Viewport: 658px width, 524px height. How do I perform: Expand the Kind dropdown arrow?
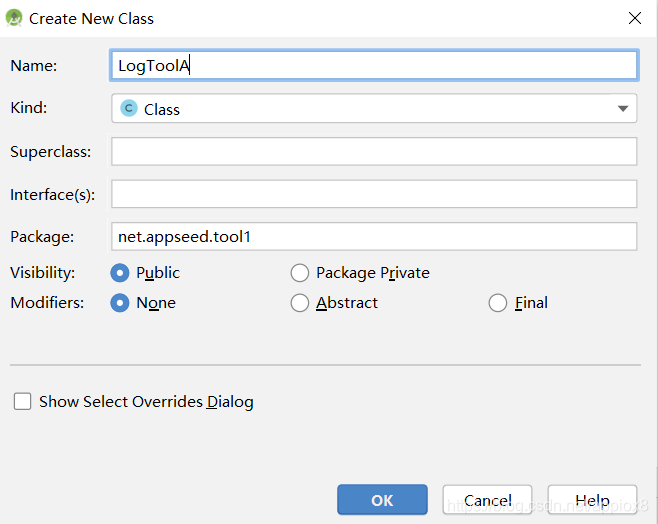[x=622, y=109]
